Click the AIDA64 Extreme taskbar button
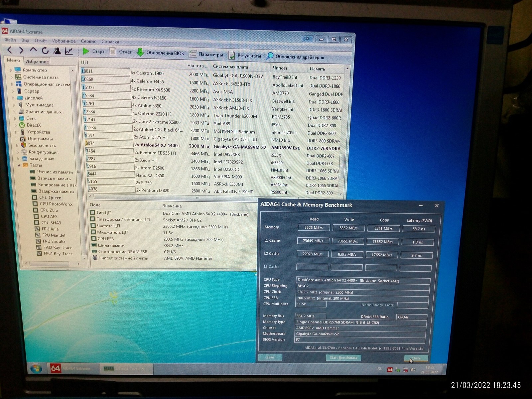 pos(73,368)
